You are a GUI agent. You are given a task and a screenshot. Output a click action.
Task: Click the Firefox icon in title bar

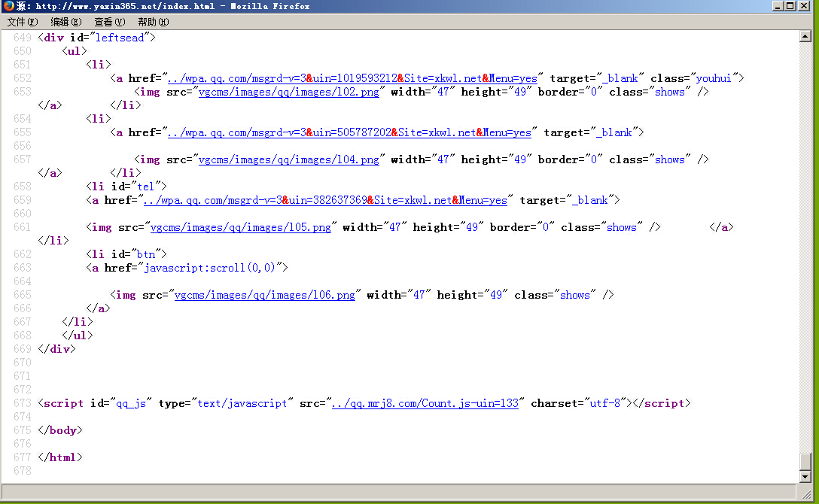[x=8, y=6]
